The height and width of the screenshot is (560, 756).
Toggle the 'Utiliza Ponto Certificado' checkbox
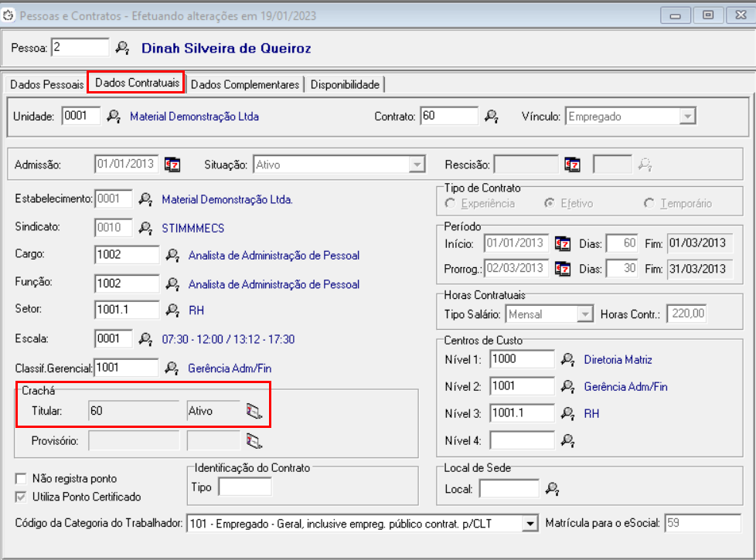21,497
